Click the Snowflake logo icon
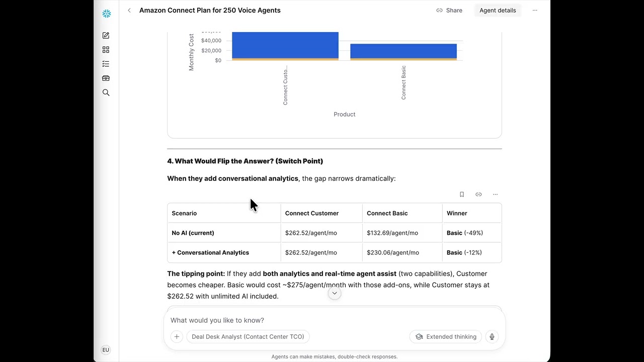Viewport: 644px width, 362px height. click(x=106, y=14)
